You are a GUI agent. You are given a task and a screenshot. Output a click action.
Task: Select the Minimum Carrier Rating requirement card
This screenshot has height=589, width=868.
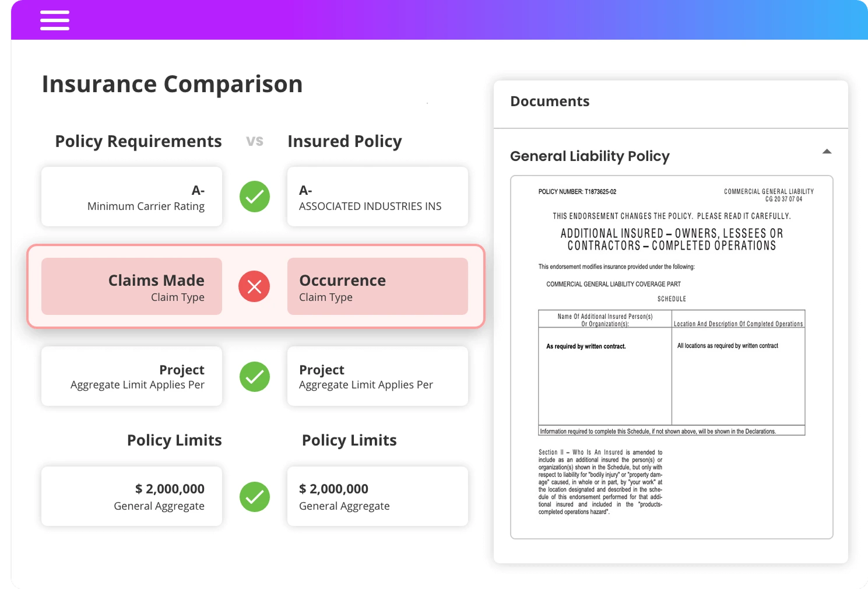[x=132, y=197]
